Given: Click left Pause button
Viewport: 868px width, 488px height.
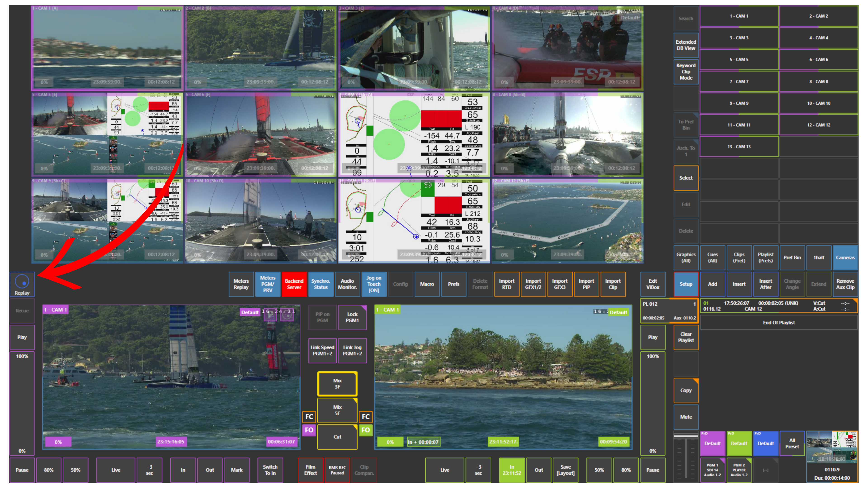Looking at the screenshot, I should 22,470.
